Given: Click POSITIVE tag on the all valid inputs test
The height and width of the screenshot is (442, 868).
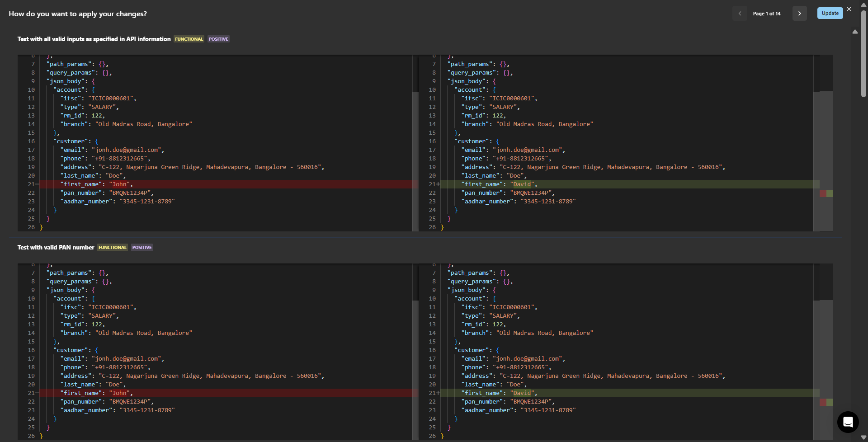Looking at the screenshot, I should [x=218, y=39].
